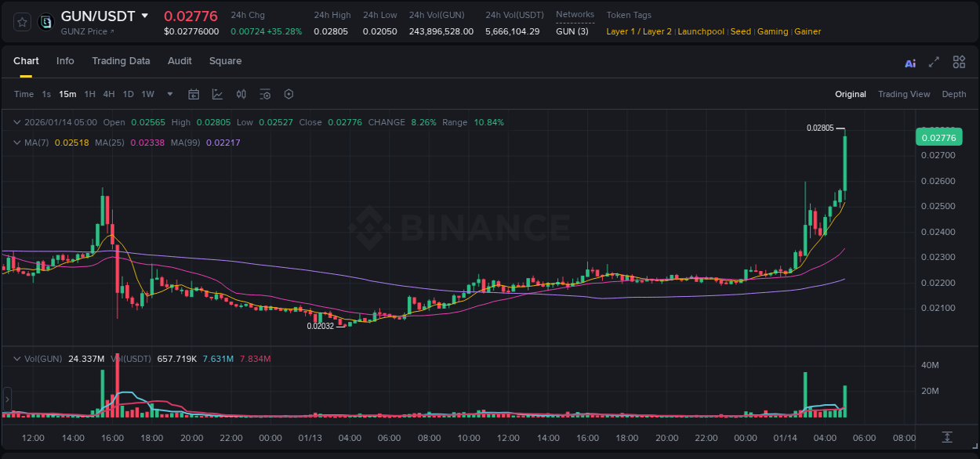This screenshot has width=980, height=459.
Task: Switch to the Trading Data tab
Action: click(x=121, y=61)
